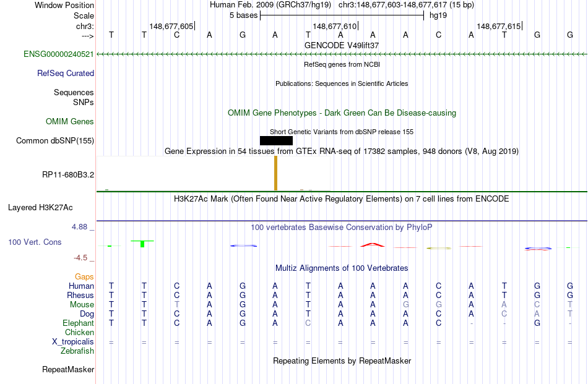Click Multiz Alignments of 100 Vertebrates title
The image size is (588, 384).
click(x=342, y=268)
